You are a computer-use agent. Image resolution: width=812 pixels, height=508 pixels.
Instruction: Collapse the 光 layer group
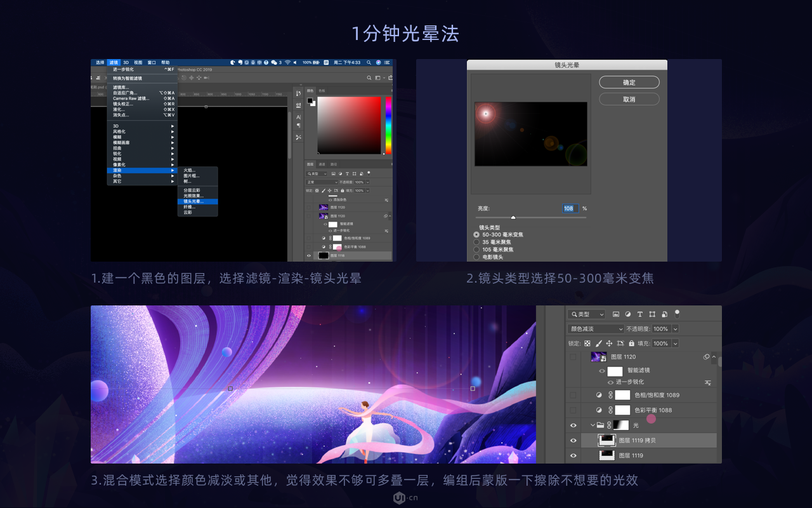(x=593, y=425)
